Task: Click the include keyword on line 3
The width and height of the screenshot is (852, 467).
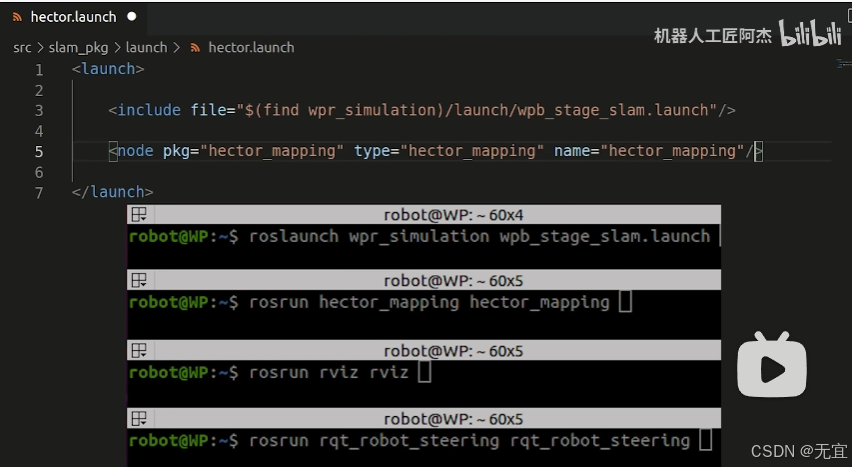Action: tap(149, 110)
